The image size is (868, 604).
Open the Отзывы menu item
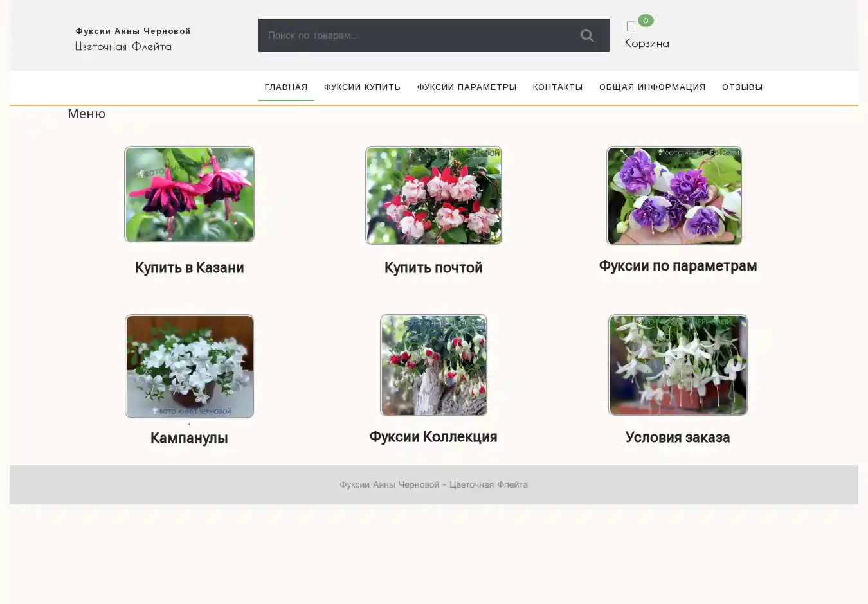[x=742, y=87]
